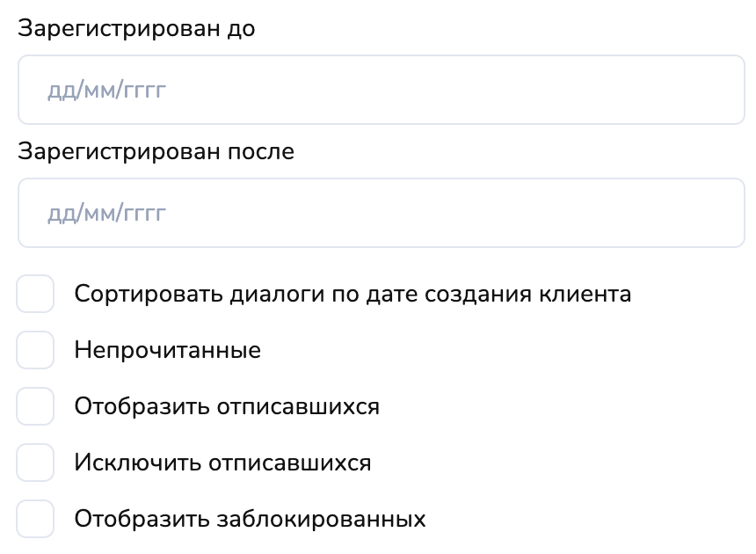Click the 'Отобразить заблокированных' label text

[250, 519]
